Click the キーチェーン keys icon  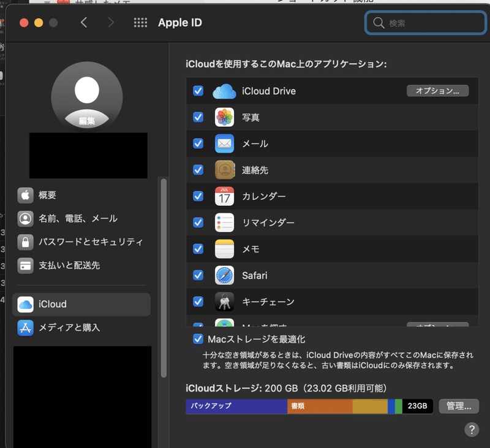coord(224,302)
